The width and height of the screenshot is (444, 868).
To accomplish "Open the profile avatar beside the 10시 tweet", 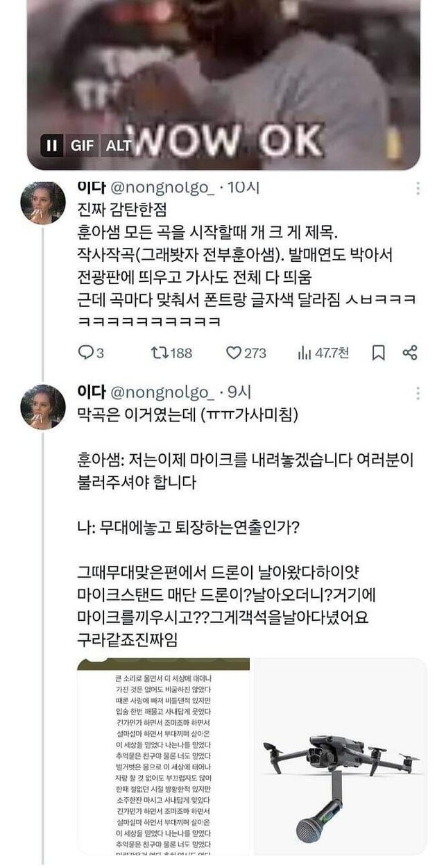I will [43, 203].
